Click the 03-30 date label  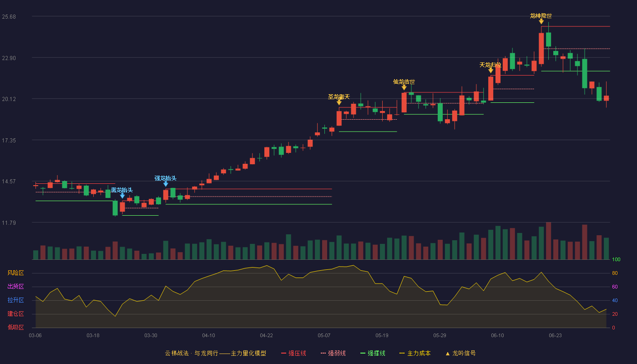tap(151, 335)
